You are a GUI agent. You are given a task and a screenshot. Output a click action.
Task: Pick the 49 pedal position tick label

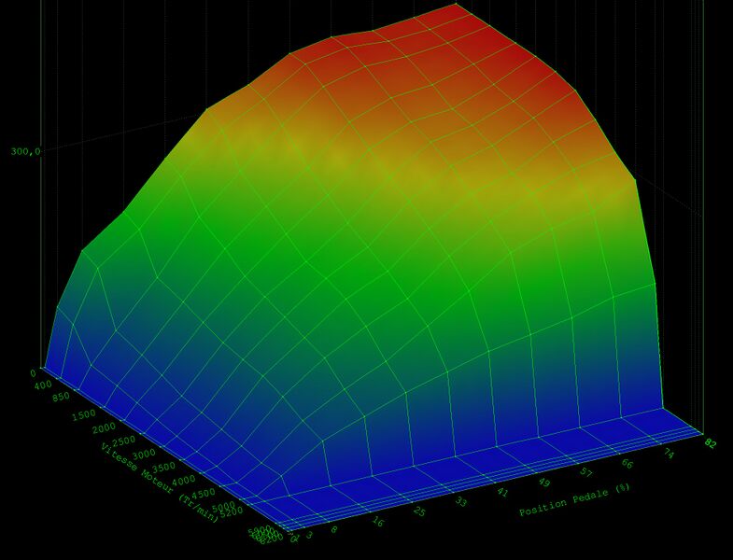[x=542, y=481]
